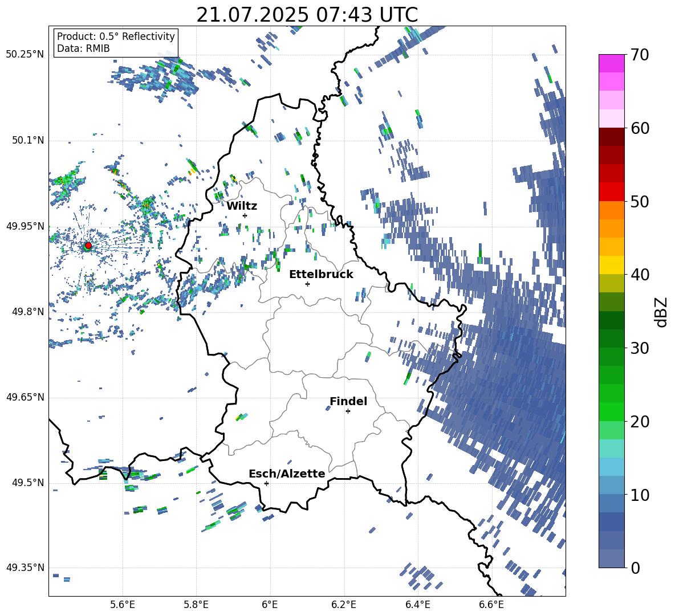The width and height of the screenshot is (675, 616).
Task: Click the Findel station cross marker
Action: pyautogui.click(x=348, y=411)
